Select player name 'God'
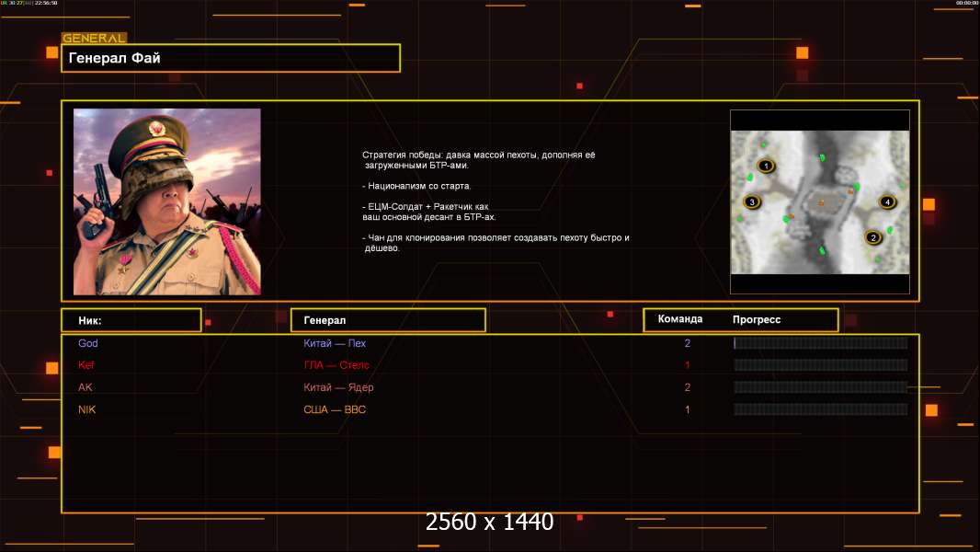 88,343
